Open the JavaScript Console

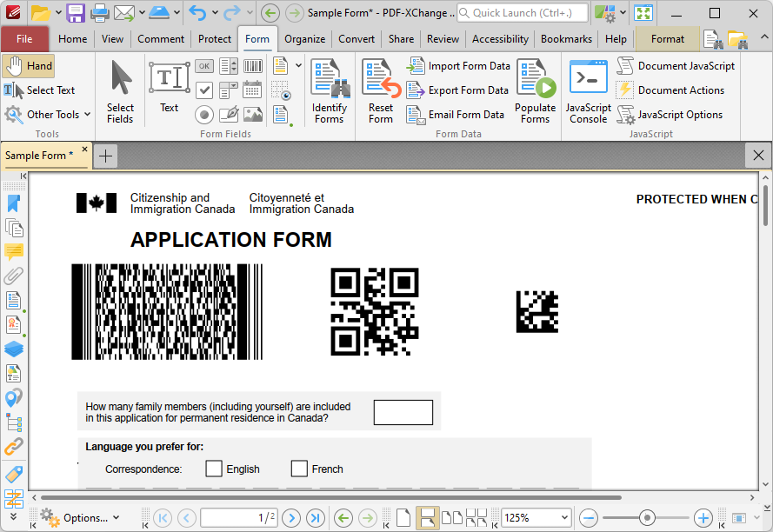[x=588, y=91]
